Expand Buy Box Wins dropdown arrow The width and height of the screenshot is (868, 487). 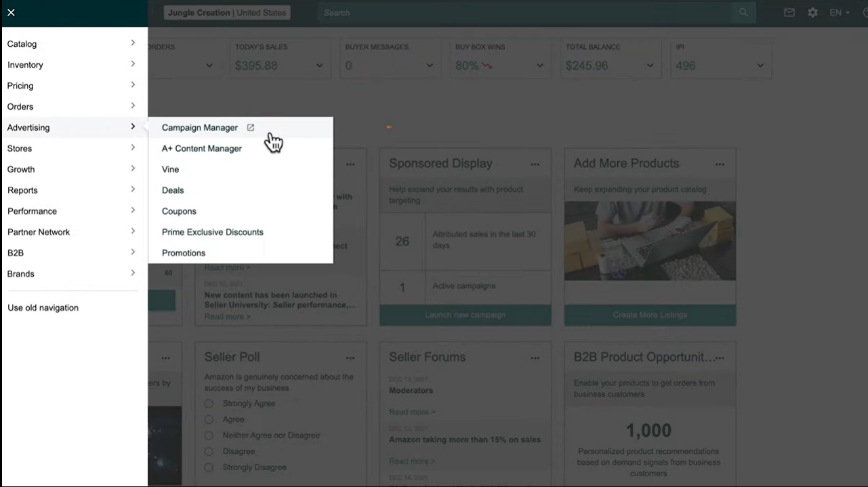coord(540,66)
